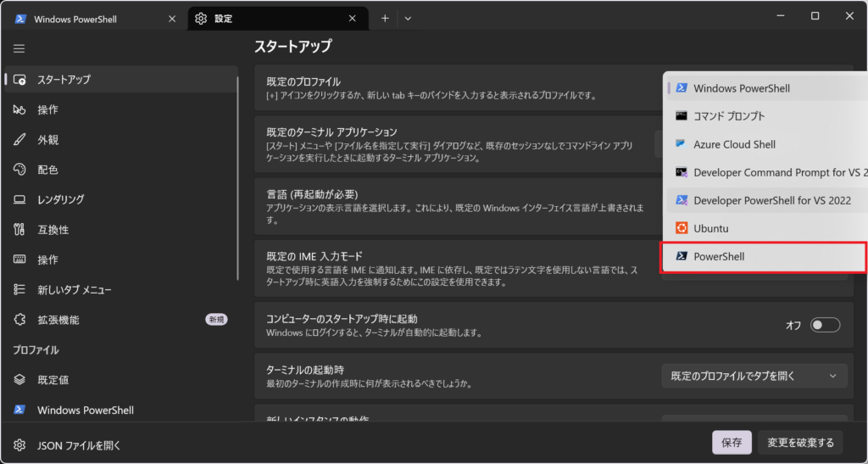The height and width of the screenshot is (464, 868).
Task: Click the layers icon next to 既定値
Action: point(19,380)
